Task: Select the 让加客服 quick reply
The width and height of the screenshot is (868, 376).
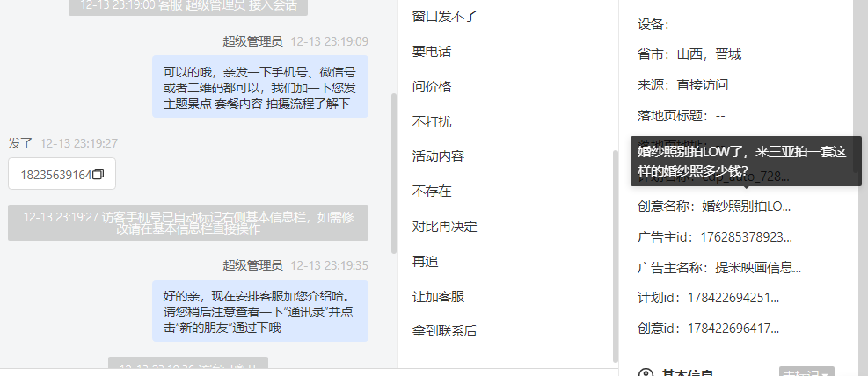Action: click(x=438, y=297)
